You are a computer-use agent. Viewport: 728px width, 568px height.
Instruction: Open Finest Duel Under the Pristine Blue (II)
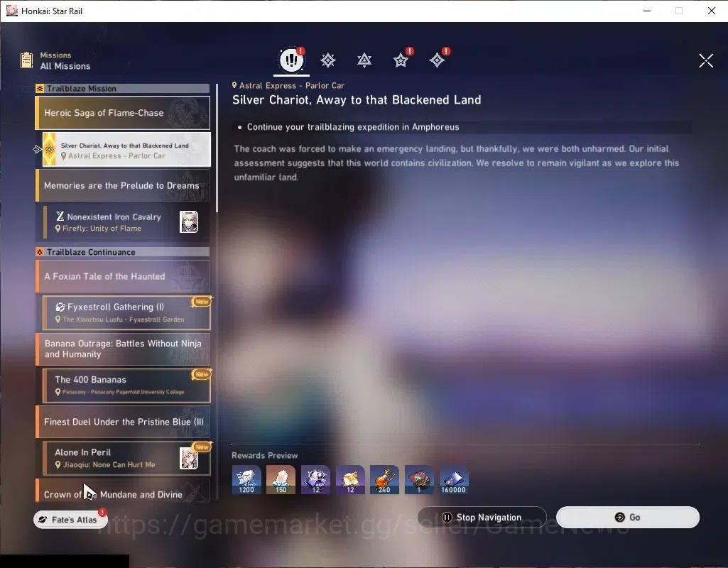pos(123,422)
